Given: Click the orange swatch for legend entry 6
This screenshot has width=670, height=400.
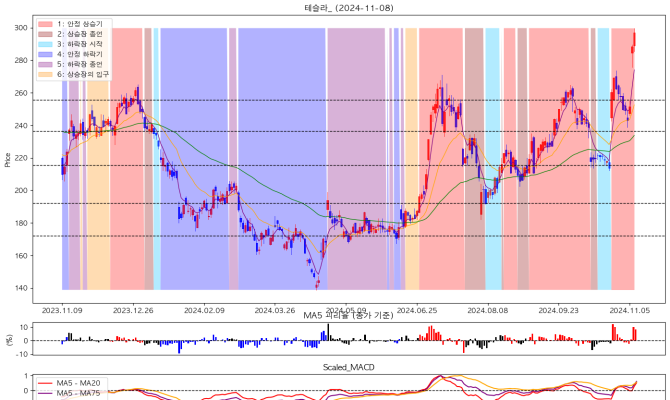Looking at the screenshot, I should click(x=46, y=74).
